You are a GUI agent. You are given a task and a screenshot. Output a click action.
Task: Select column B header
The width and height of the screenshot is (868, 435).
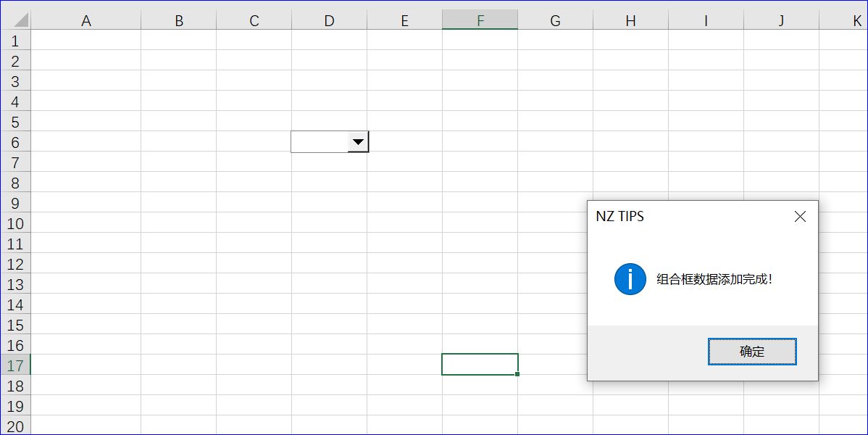point(179,21)
